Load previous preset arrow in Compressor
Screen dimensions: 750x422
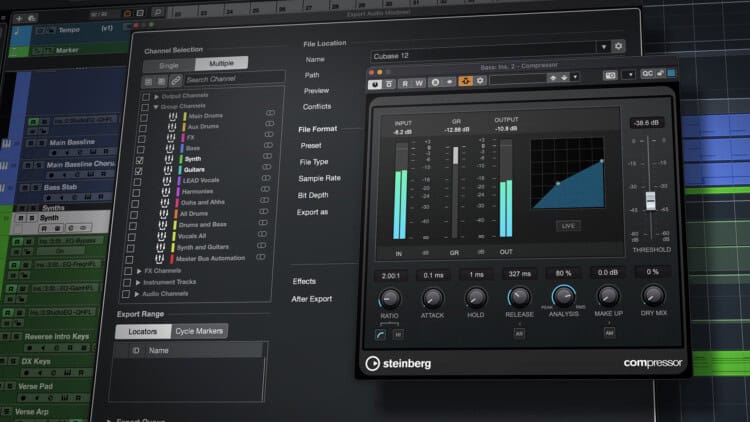pos(553,78)
